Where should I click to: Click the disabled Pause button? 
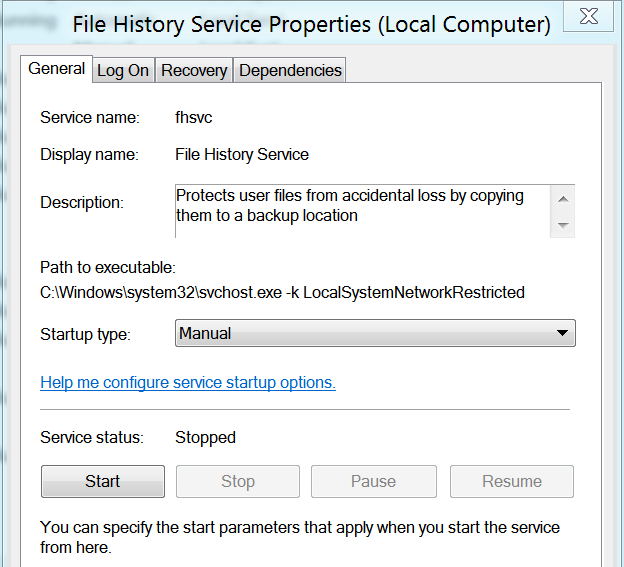[373, 481]
